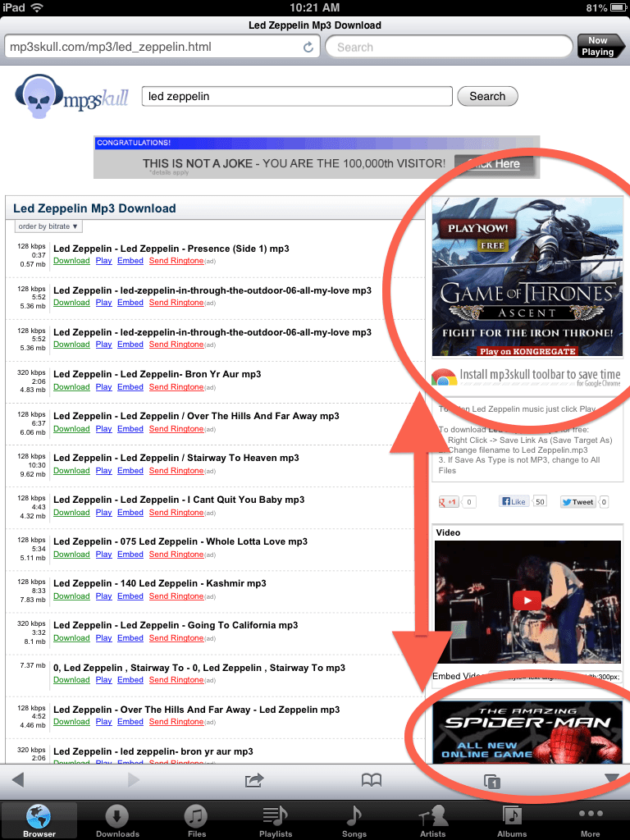
Task: Download the Stairway To Heaven mp3 link
Action: point(71,471)
